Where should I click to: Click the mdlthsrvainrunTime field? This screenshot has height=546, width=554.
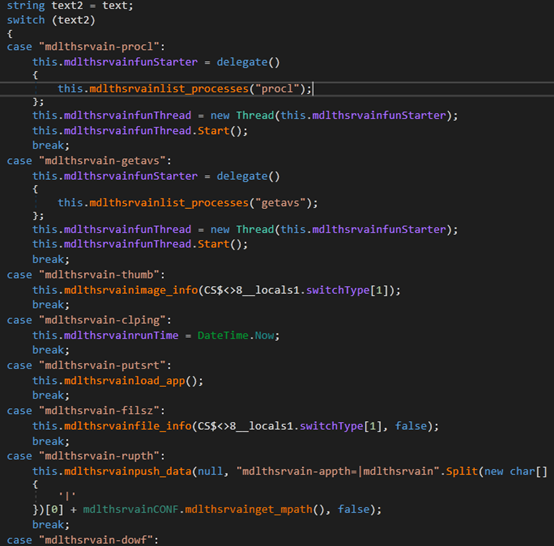click(x=121, y=335)
